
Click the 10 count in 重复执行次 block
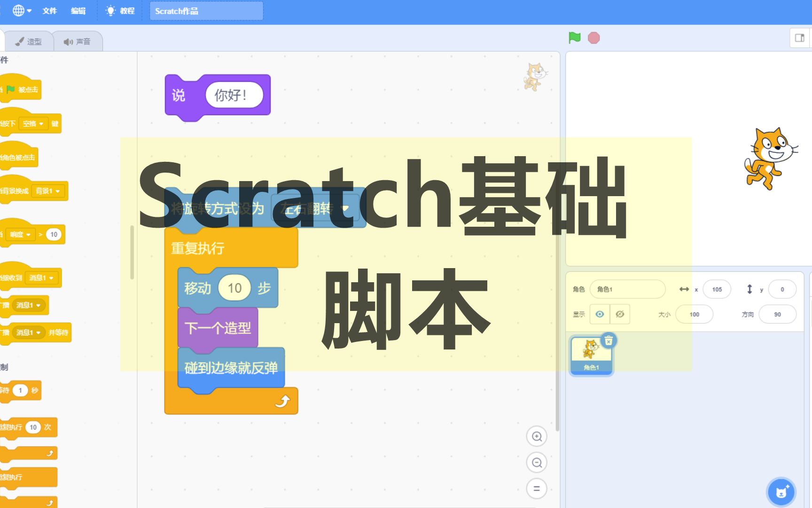point(33,427)
